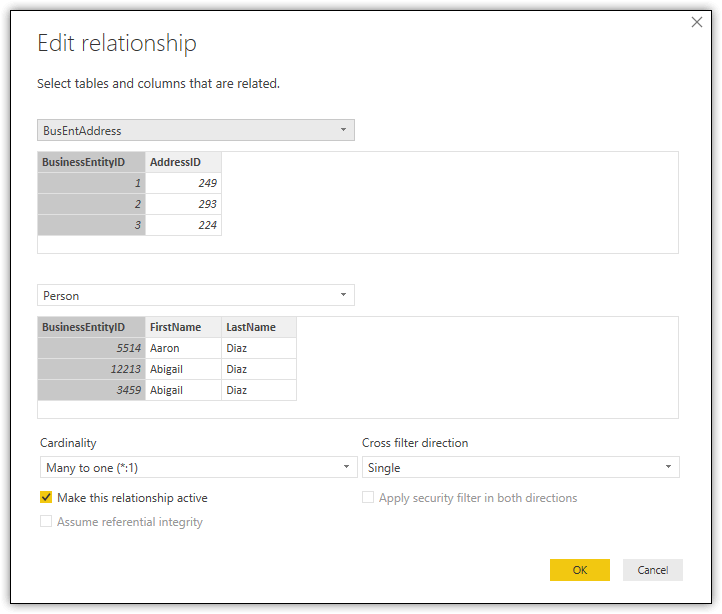This screenshot has height=614, width=722.
Task: Select BusinessEntityID column in Person table
Action: (91, 327)
